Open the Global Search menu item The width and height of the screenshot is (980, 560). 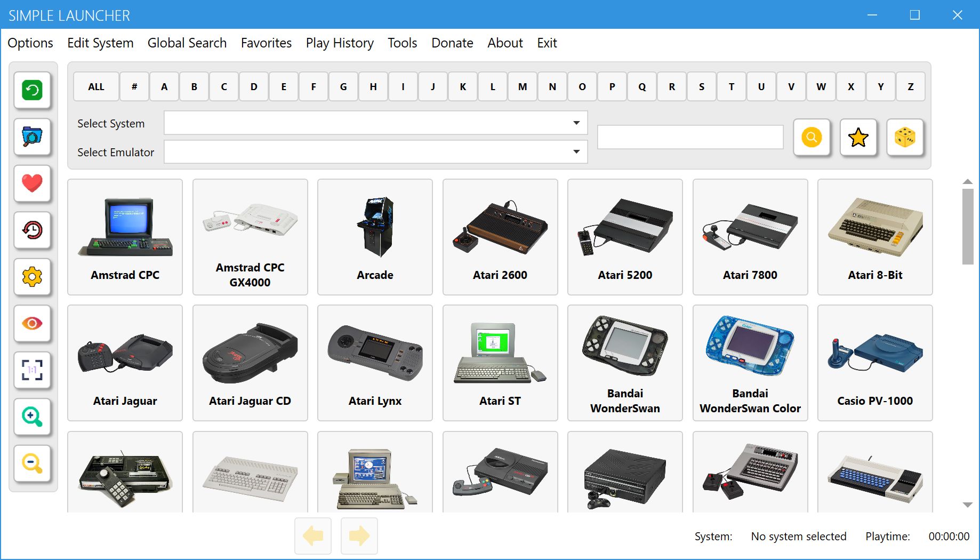(x=187, y=43)
